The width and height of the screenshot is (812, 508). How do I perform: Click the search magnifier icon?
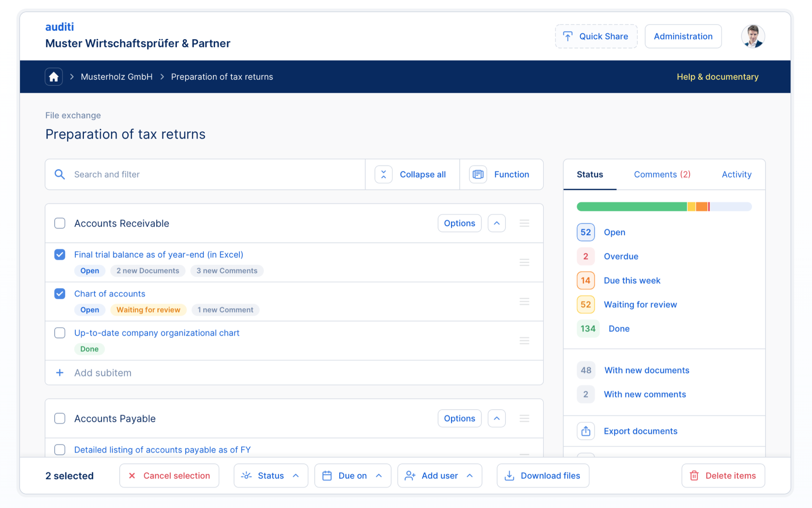tap(60, 174)
